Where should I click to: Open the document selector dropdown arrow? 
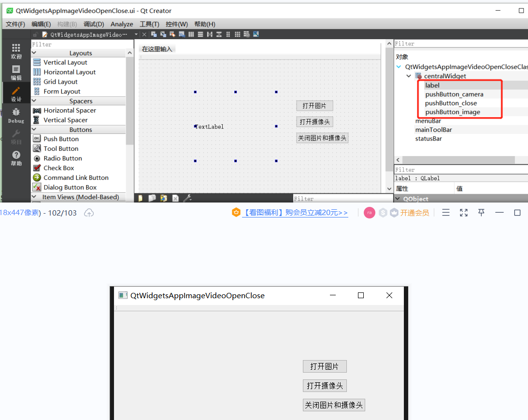(x=136, y=34)
